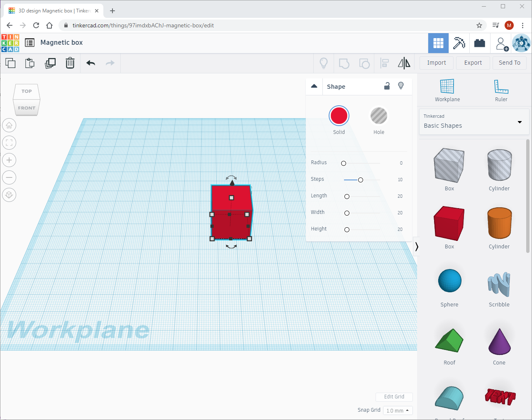The height and width of the screenshot is (420, 532).
Task: Pick the striped hole Box shape
Action: [449, 165]
